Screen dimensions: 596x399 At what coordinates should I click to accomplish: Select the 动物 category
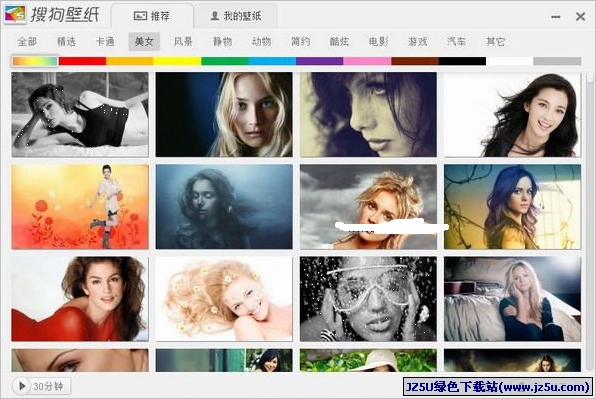coord(262,41)
